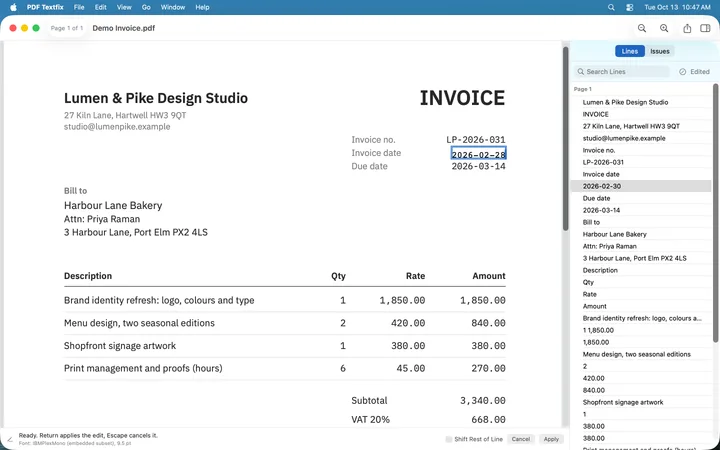Select 'Attn: Priya Raman' line in sidebar
720x450 pixels.
(x=641, y=246)
